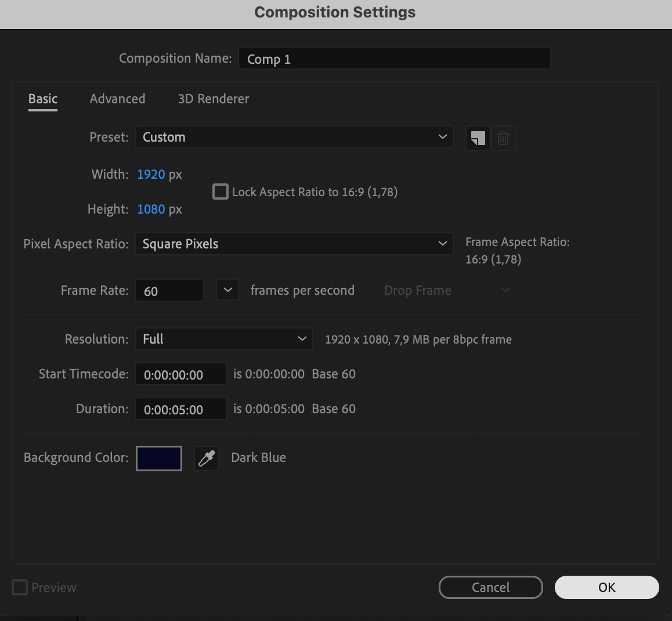
Task: Select the Basic tab
Action: pos(43,99)
